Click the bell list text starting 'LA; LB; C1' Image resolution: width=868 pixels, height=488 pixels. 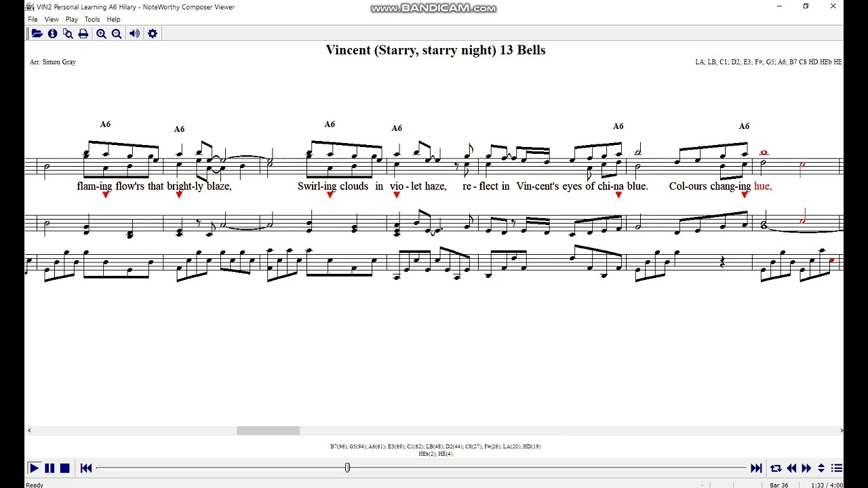click(768, 62)
